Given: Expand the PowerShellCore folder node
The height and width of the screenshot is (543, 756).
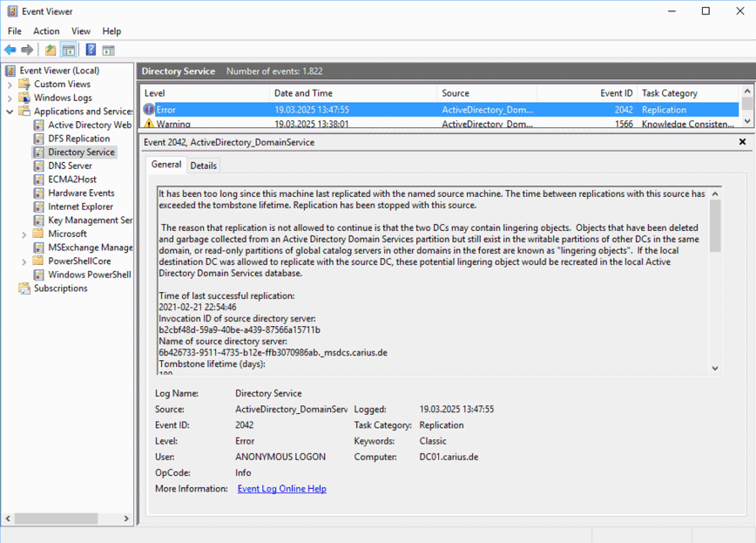Looking at the screenshot, I should click(x=24, y=261).
